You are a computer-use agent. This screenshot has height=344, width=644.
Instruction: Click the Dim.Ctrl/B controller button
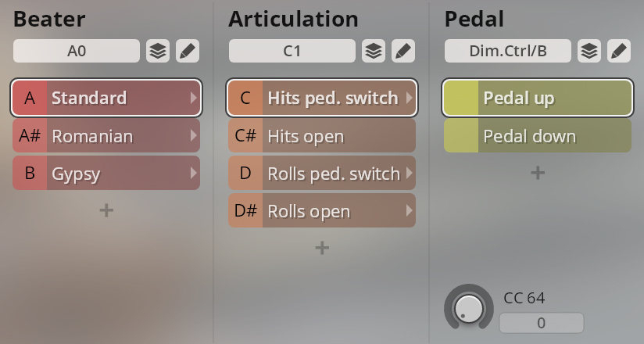coord(508,51)
